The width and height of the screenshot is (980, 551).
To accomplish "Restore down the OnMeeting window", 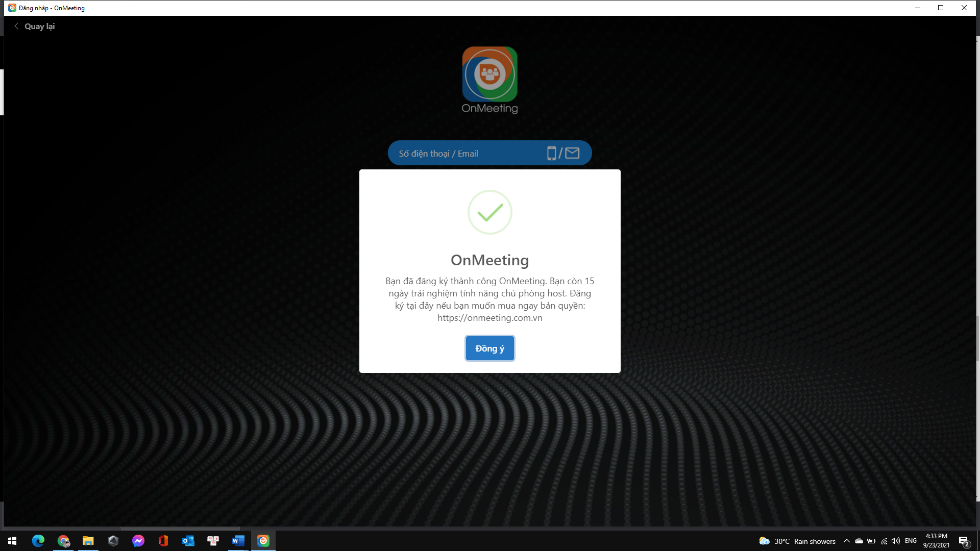I will [x=941, y=8].
